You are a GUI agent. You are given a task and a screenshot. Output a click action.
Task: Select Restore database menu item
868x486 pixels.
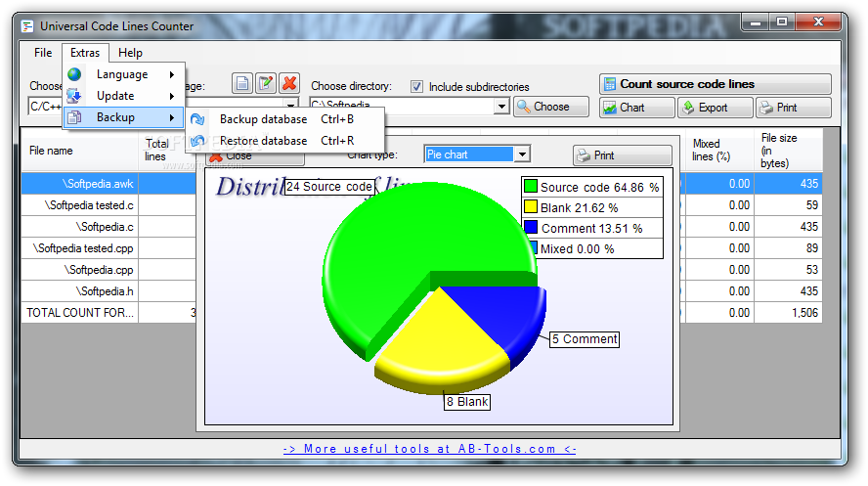coord(285,141)
